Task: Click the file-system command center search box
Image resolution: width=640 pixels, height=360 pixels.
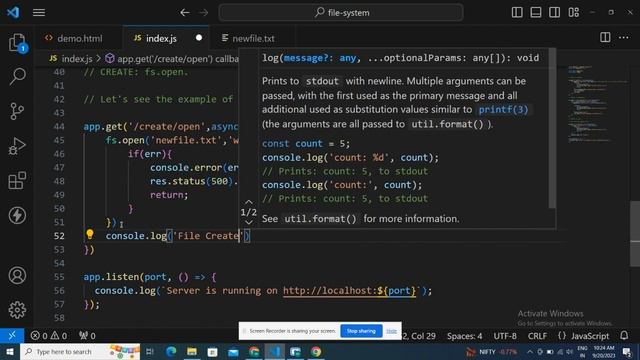Action: 341,13
